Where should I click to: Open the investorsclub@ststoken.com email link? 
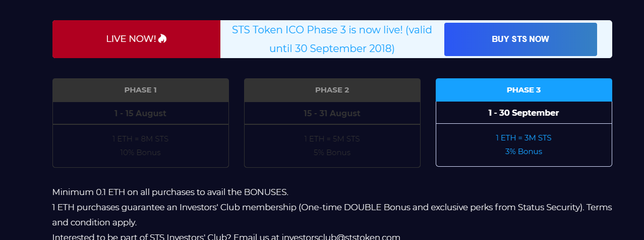pos(341,236)
